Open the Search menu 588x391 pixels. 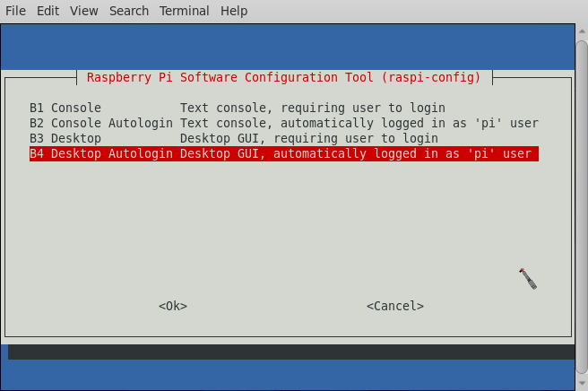pos(129,11)
